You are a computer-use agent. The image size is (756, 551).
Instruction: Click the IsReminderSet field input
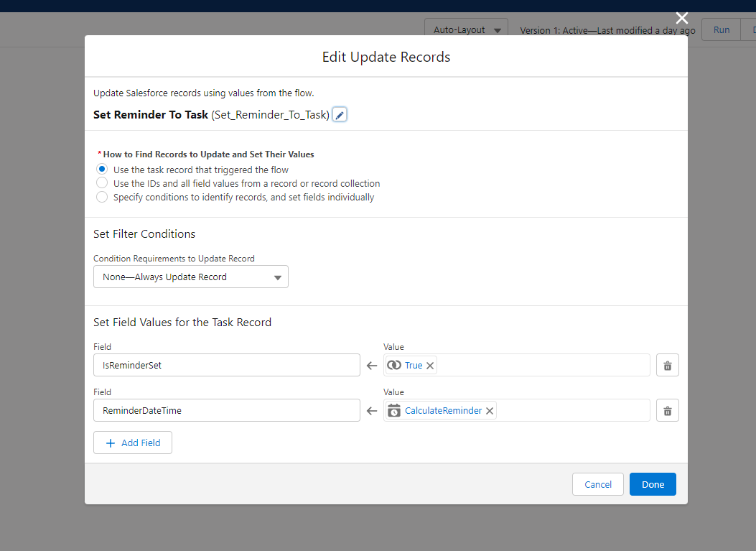[226, 366]
